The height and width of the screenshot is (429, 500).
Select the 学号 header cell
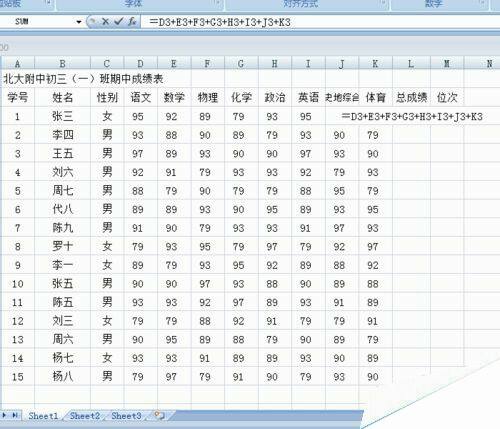pyautogui.click(x=18, y=97)
